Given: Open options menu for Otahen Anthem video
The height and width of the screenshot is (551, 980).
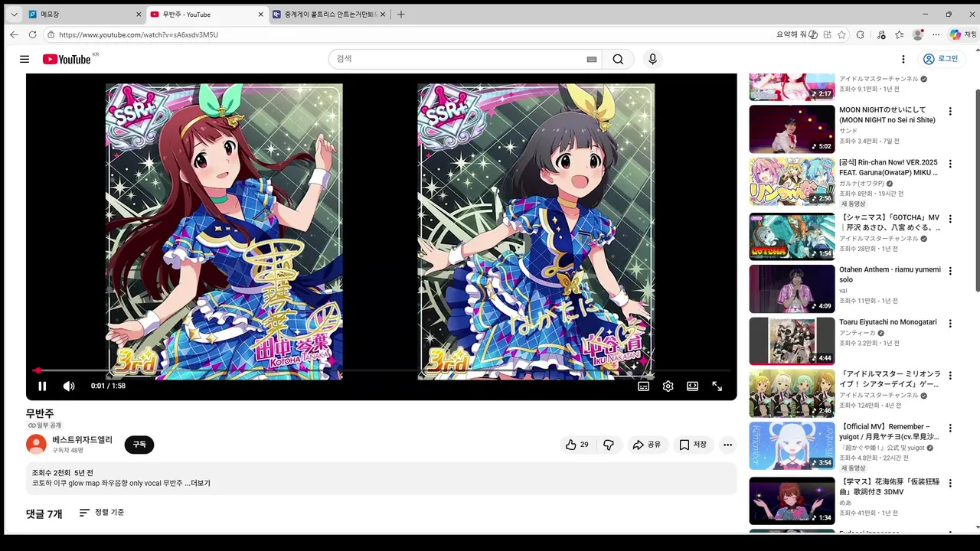Looking at the screenshot, I should [x=950, y=271].
